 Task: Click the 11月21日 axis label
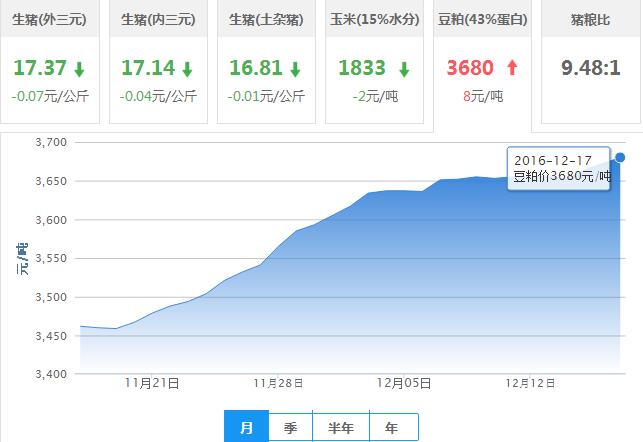point(152,383)
